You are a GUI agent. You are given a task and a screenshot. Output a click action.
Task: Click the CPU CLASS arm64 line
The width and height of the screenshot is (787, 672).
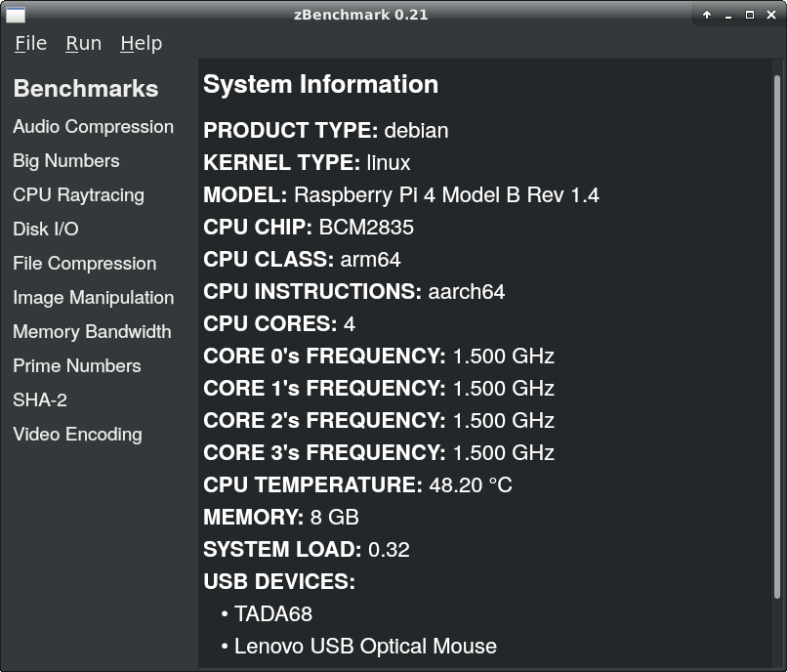click(x=302, y=259)
